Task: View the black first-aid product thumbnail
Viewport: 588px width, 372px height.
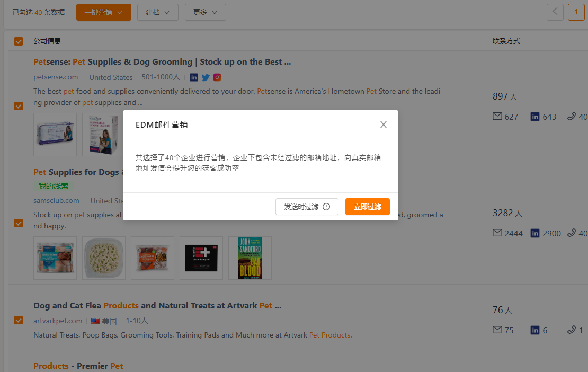Action: click(201, 258)
